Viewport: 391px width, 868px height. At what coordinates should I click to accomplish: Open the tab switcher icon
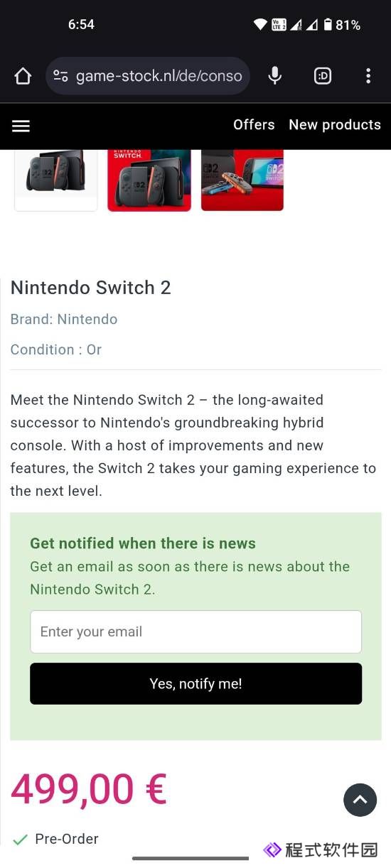coord(323,76)
